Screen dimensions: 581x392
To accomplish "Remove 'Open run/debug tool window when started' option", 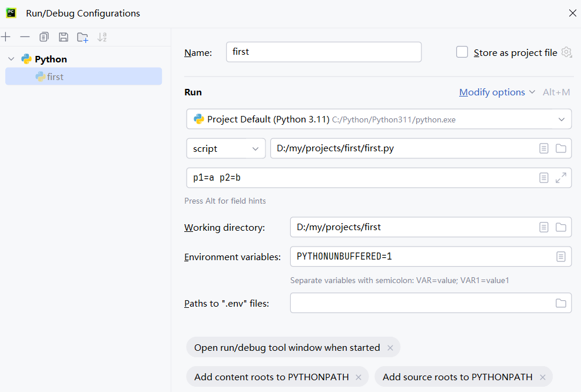I will click(390, 347).
